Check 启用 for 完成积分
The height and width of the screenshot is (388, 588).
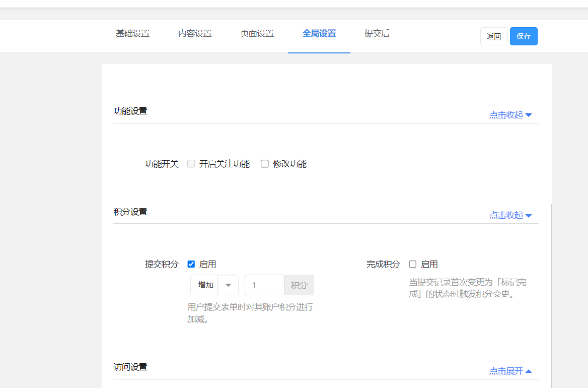click(412, 264)
